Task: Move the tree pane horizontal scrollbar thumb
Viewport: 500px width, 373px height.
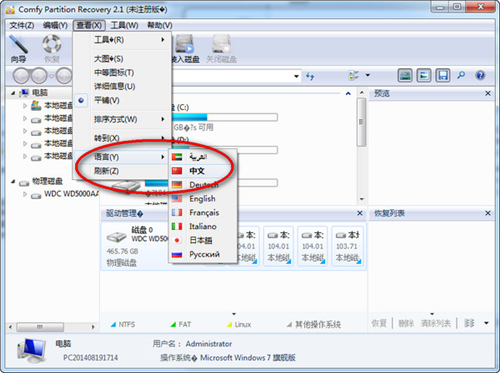Action: tap(40, 327)
